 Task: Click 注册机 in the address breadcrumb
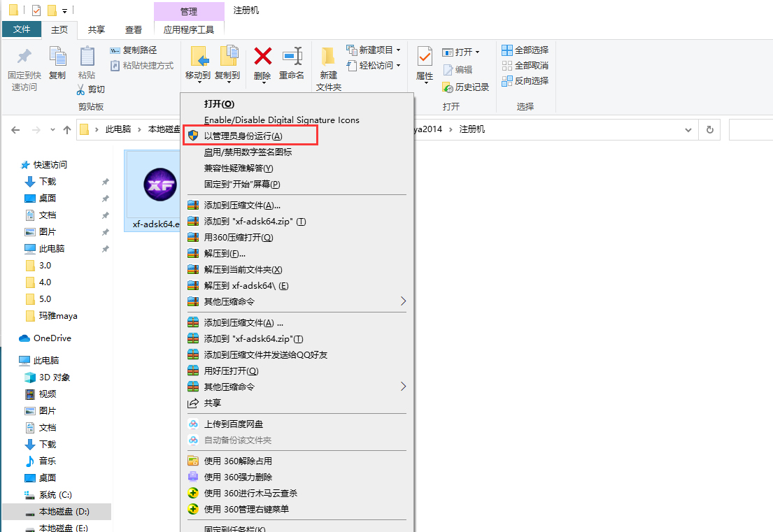(x=471, y=129)
